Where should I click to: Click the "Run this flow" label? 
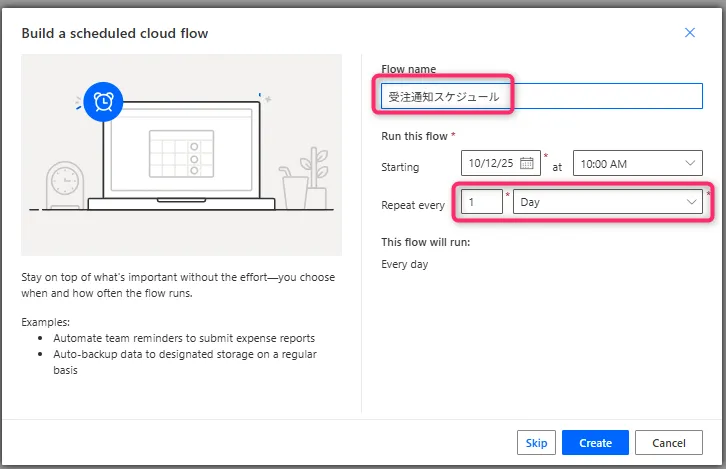416,136
